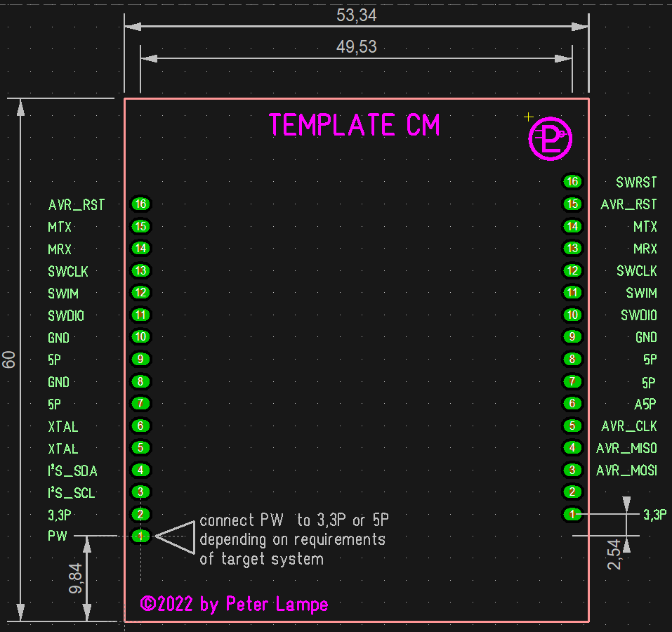Select the TEMPLATE CM title text
Image resolution: width=672 pixels, height=632 pixels.
(355, 126)
